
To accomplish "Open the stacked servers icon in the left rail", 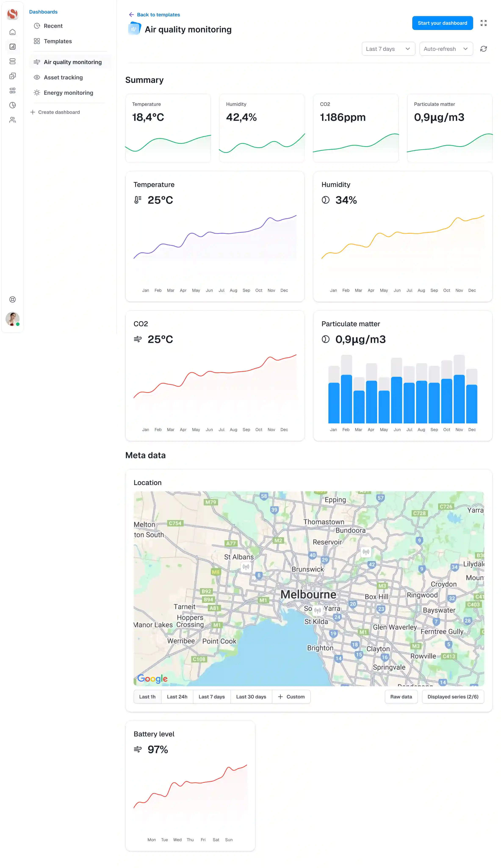I will pos(12,61).
